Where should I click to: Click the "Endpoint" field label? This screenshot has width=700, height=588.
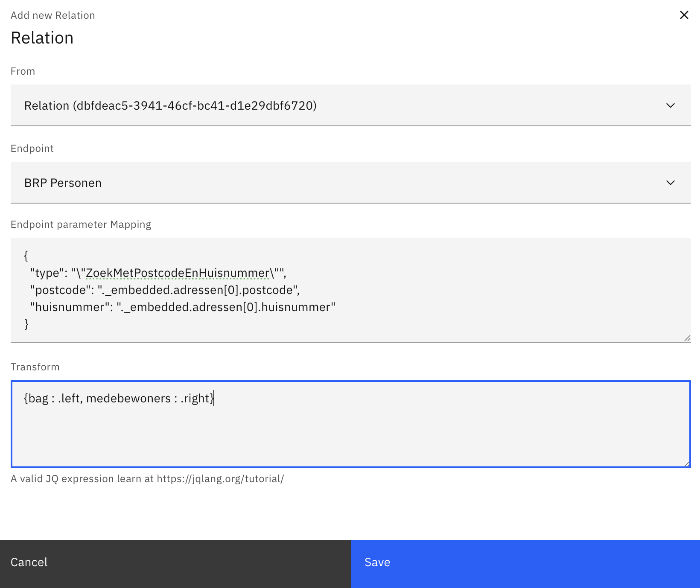point(32,148)
